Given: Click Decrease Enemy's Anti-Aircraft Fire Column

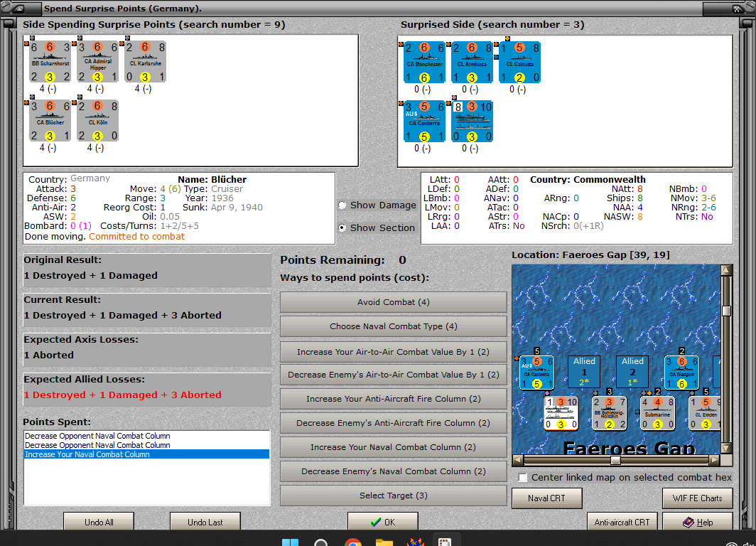Looking at the screenshot, I should click(x=394, y=423).
